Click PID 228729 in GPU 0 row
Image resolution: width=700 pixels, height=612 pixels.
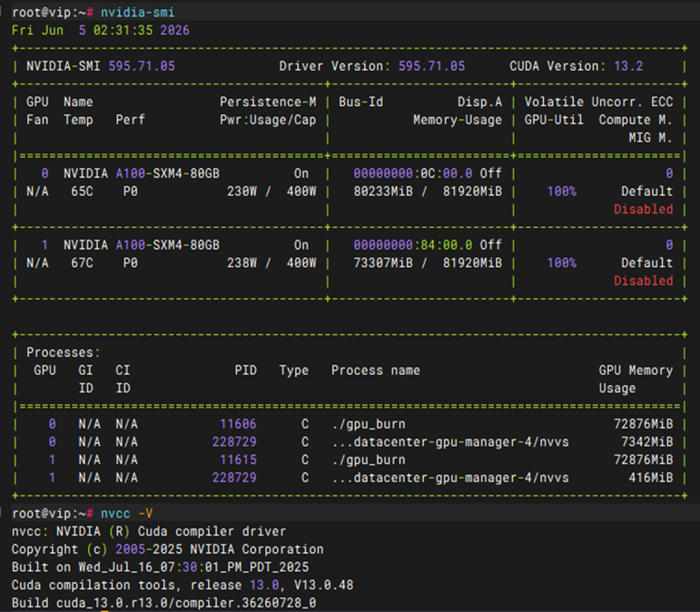pos(234,442)
